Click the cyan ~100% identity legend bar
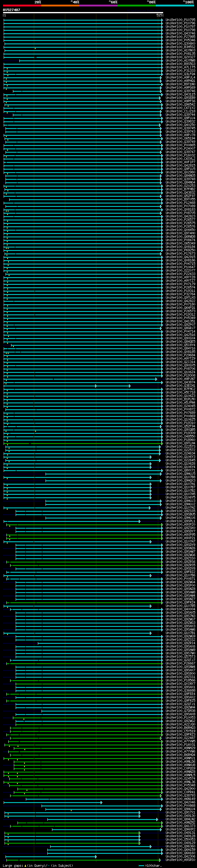197x868 pixels. [175, 6]
